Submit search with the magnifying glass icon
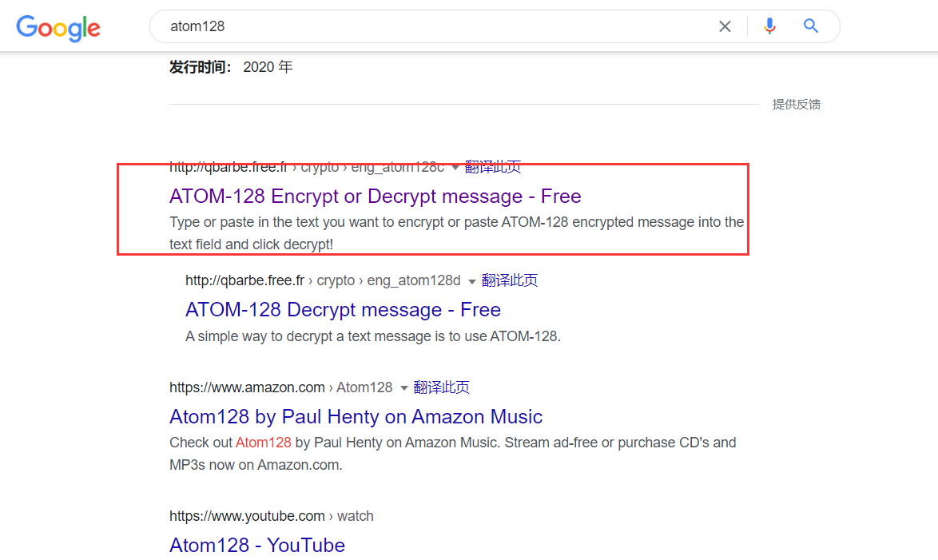The width and height of the screenshot is (938, 560). pos(811,26)
